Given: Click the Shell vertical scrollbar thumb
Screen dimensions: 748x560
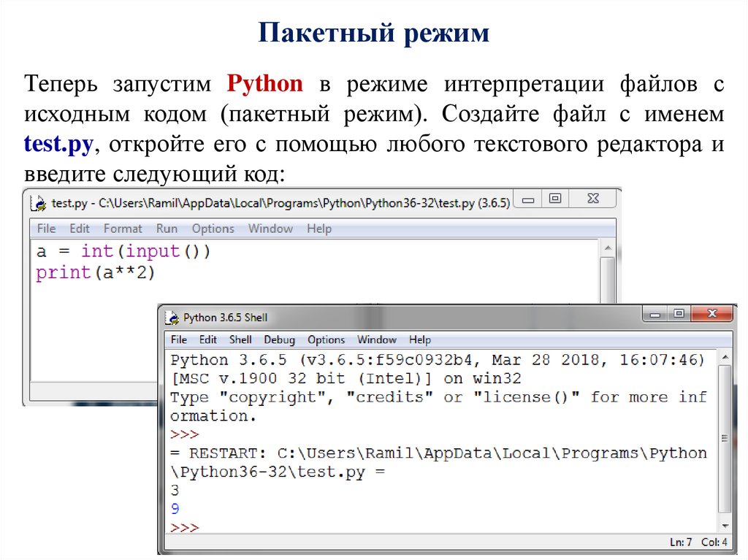Looking at the screenshot, I should click(725, 438).
